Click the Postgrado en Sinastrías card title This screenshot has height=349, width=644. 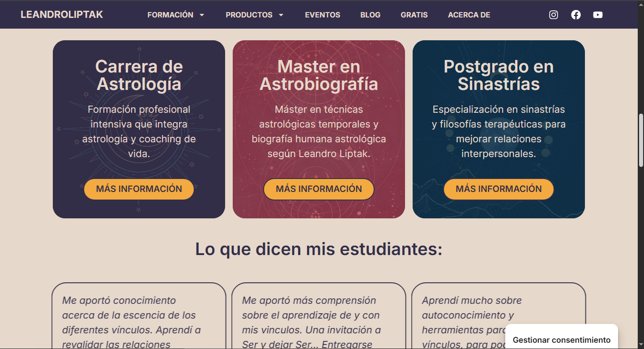pos(499,75)
